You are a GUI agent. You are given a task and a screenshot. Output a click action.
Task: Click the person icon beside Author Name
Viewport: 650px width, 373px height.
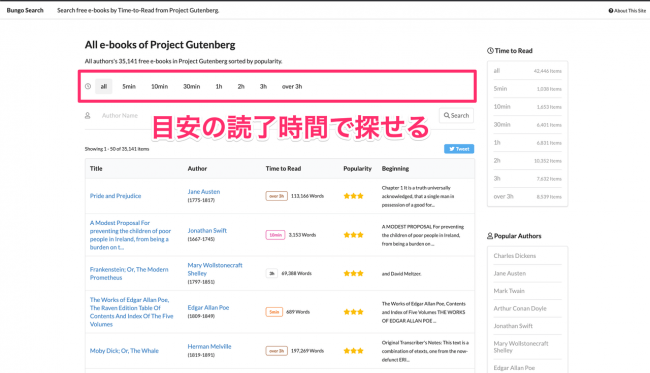pos(87,116)
